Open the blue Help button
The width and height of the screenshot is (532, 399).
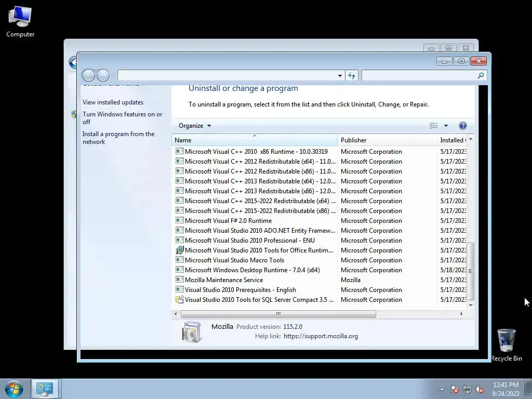coord(463,126)
